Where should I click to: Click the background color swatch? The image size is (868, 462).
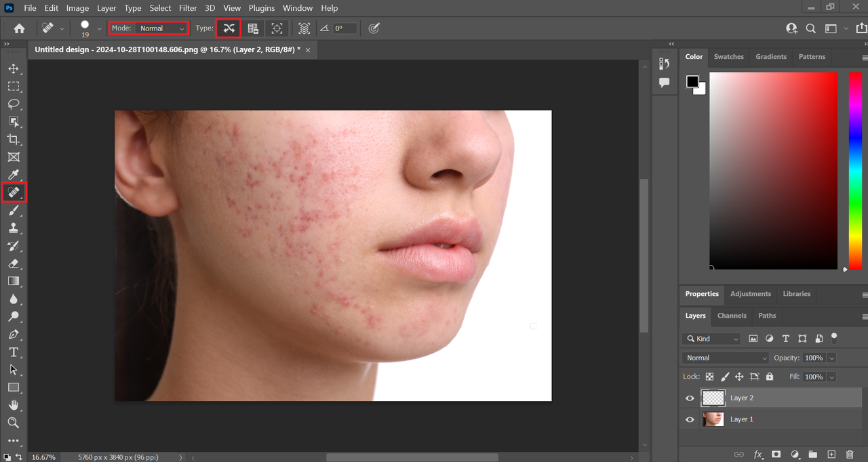coord(701,89)
